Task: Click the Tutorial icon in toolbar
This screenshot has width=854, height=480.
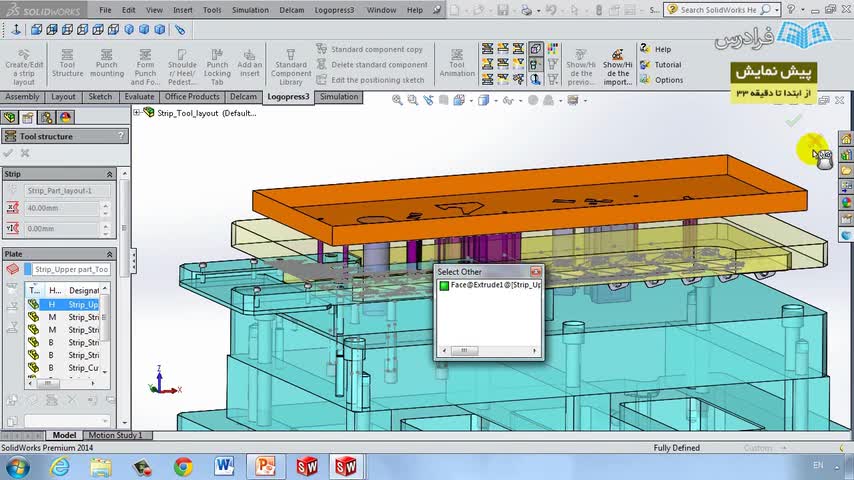Action: click(660, 65)
